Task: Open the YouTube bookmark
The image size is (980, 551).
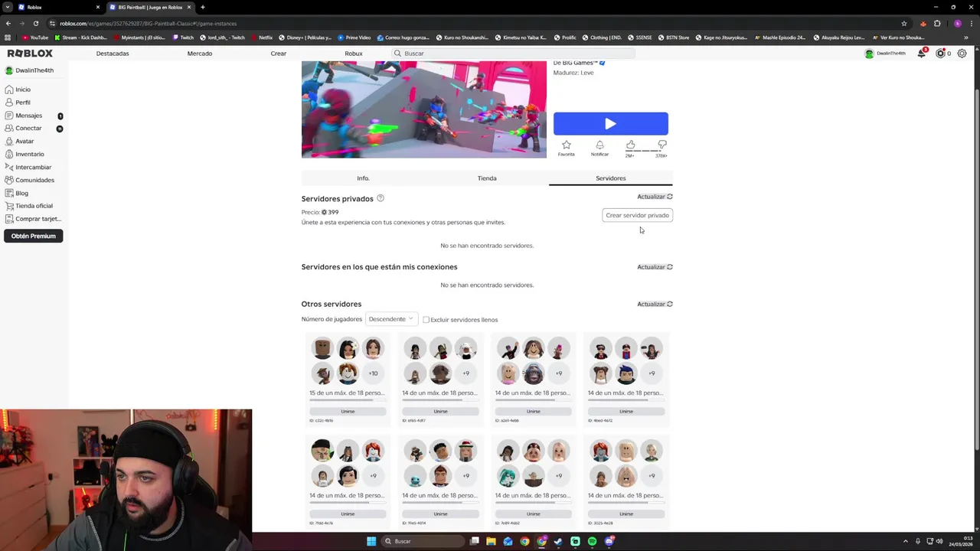Action: 35,37
